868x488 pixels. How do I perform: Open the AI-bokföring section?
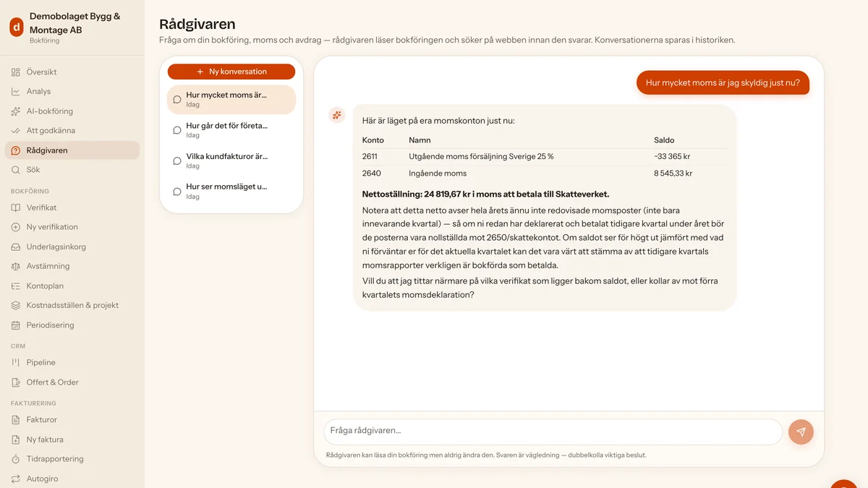point(72,111)
